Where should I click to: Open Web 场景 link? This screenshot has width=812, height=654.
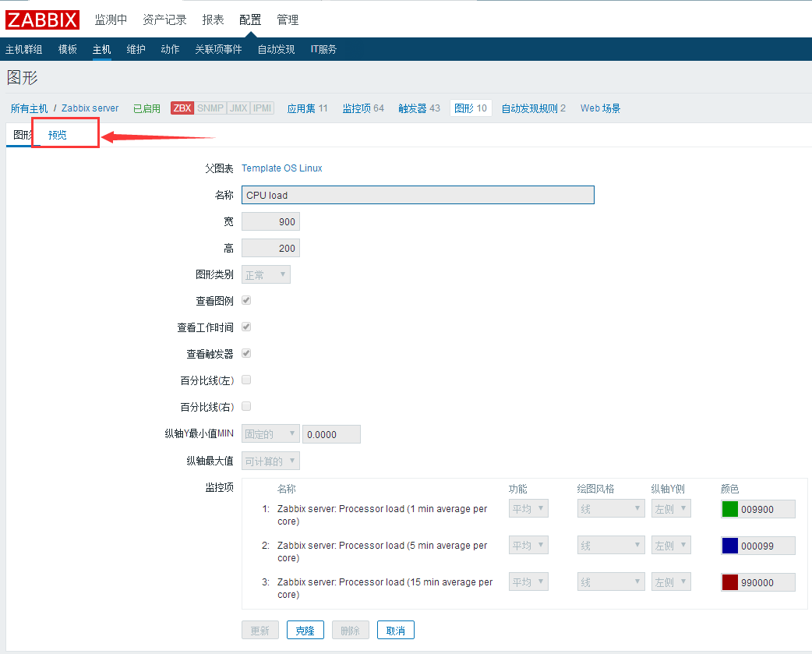tap(600, 108)
